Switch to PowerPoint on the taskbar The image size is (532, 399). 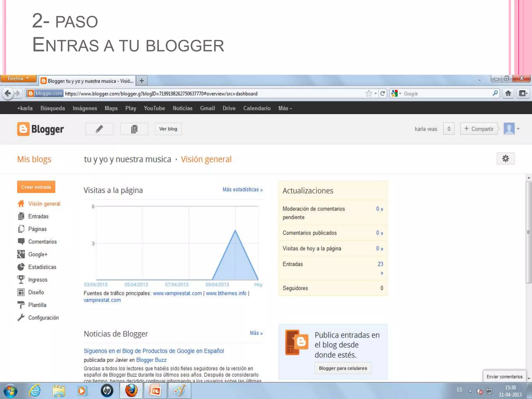point(155,391)
